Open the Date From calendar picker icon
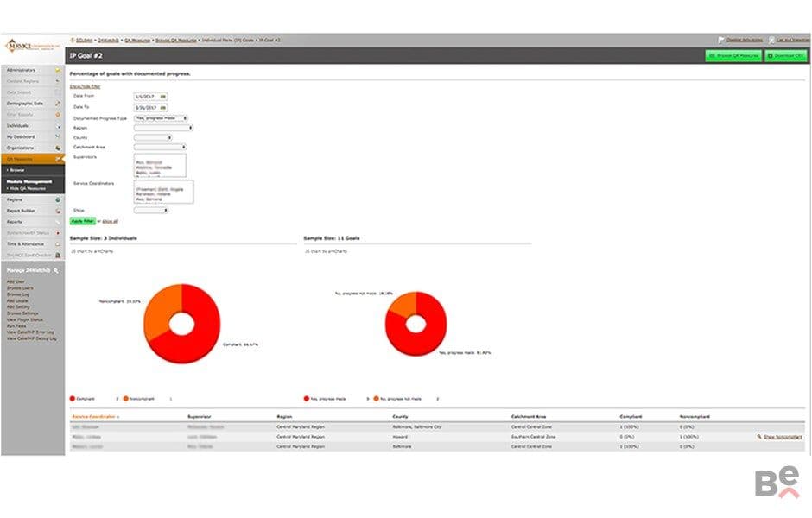Image resolution: width=812 pixels, height=518 pixels. point(163,97)
